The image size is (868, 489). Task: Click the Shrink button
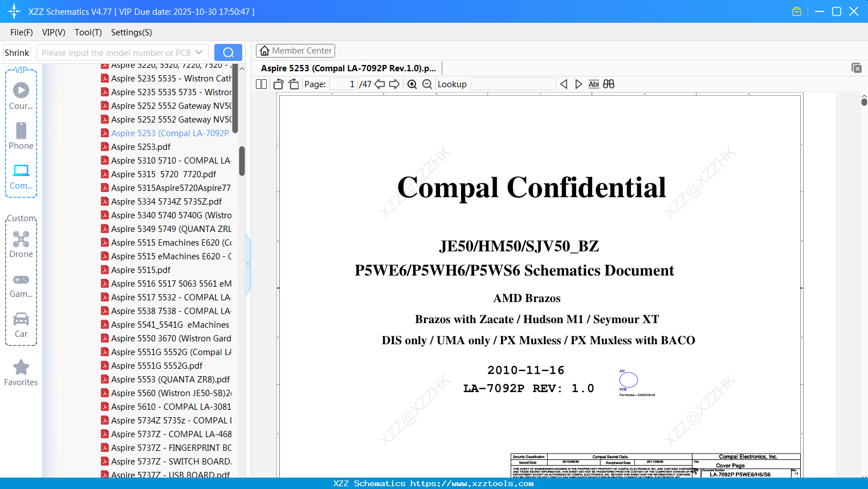click(17, 52)
